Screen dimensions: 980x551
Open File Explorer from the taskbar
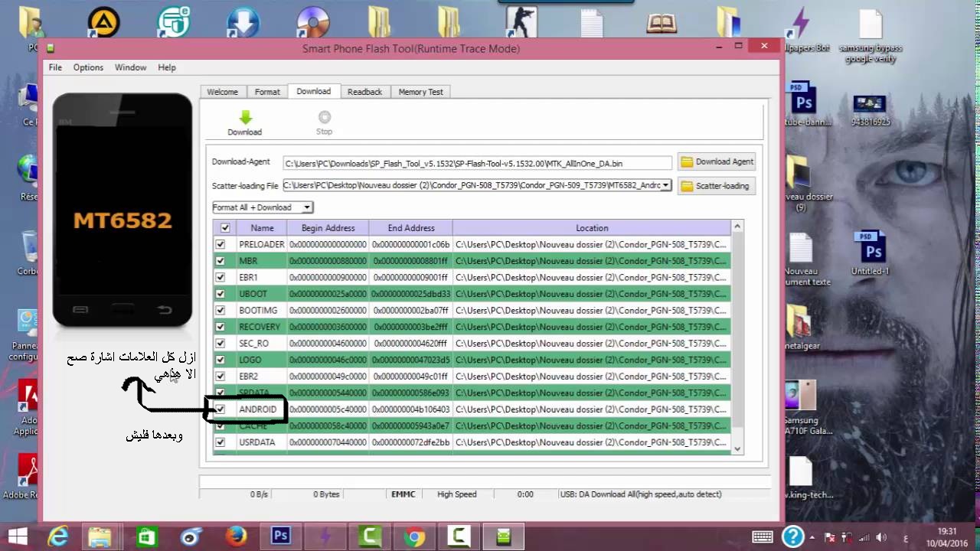(100, 536)
